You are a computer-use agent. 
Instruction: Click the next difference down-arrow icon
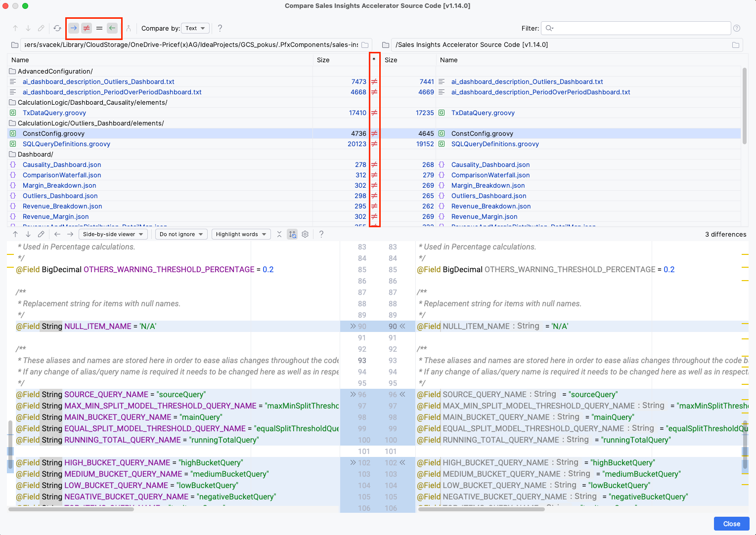[x=28, y=234]
